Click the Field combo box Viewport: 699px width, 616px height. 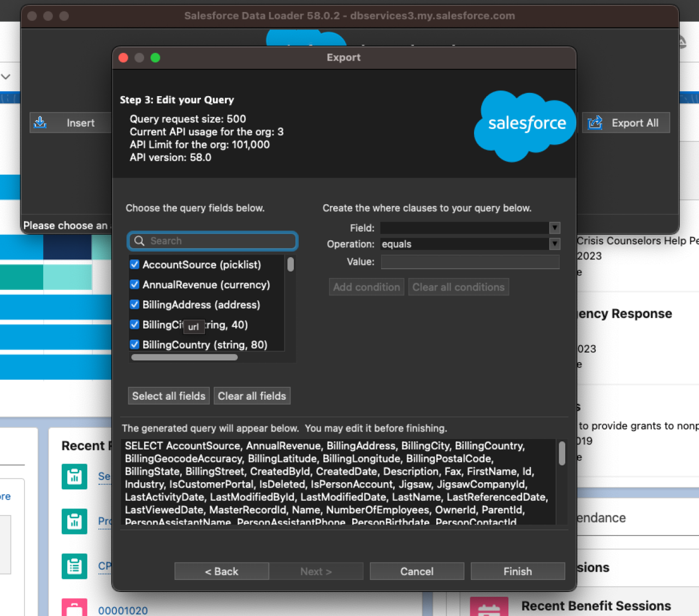[x=470, y=228]
